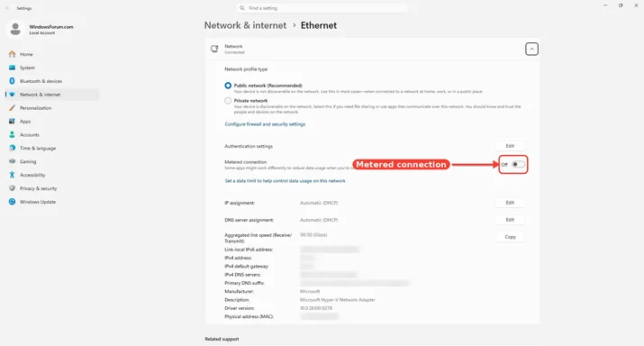Select Public network radio button
The height and width of the screenshot is (346, 644).
pos(228,86)
